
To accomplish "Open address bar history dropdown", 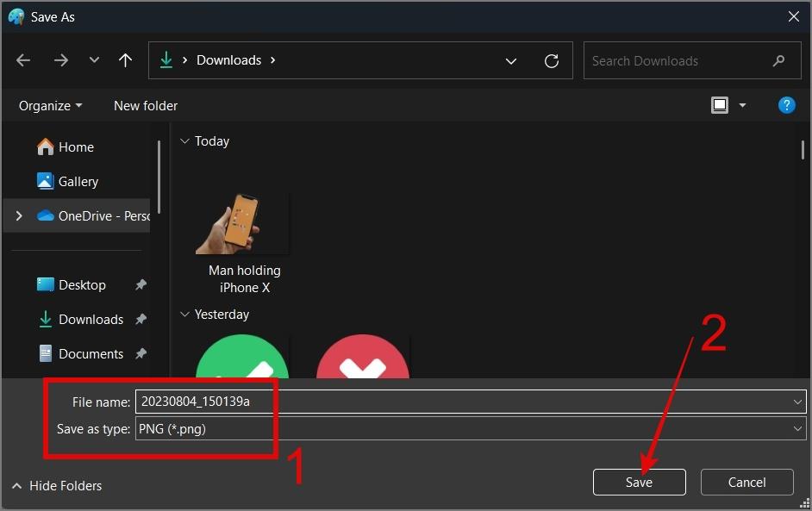I will pyautogui.click(x=510, y=61).
